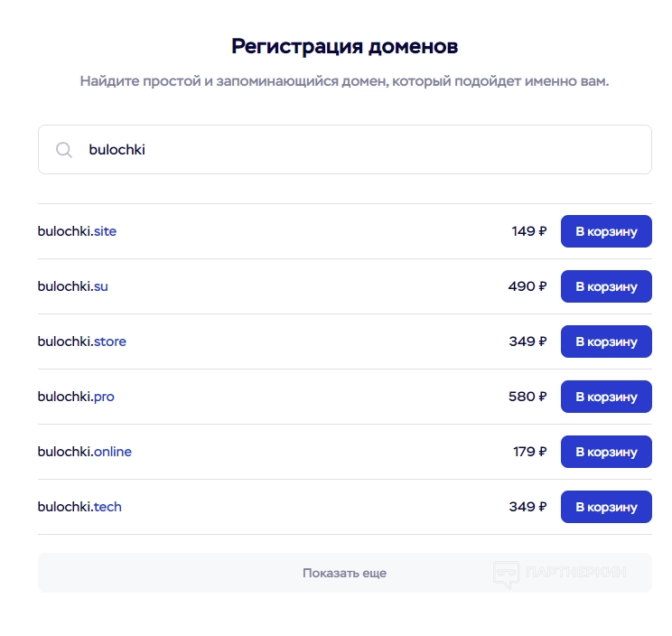This screenshot has height=636, width=672.
Task: Add bulochki.store to cart
Action: point(605,341)
